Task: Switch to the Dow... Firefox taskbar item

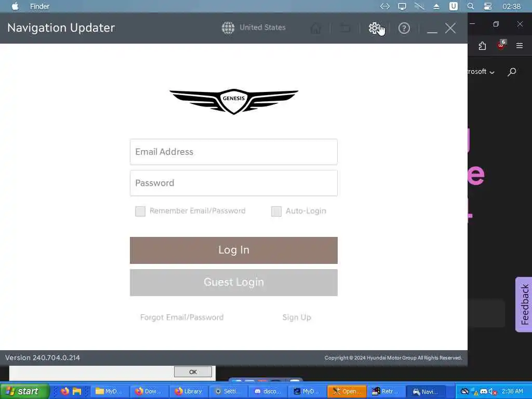Action: (149, 391)
